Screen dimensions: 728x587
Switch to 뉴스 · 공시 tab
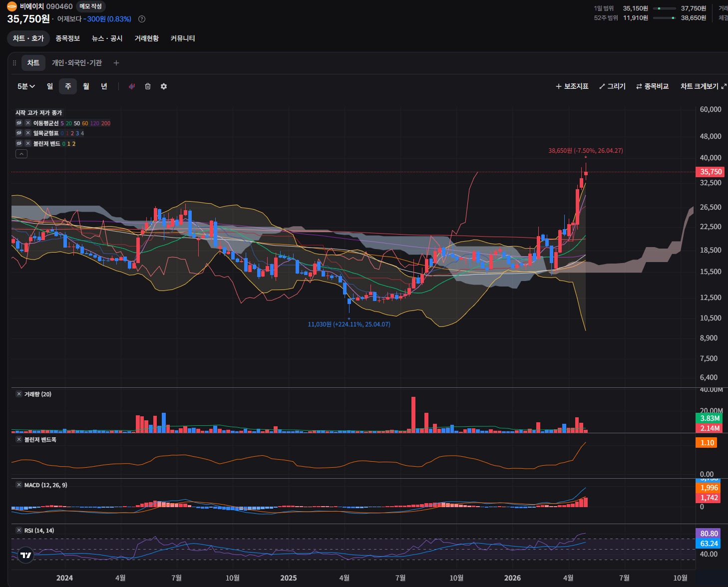[107, 38]
